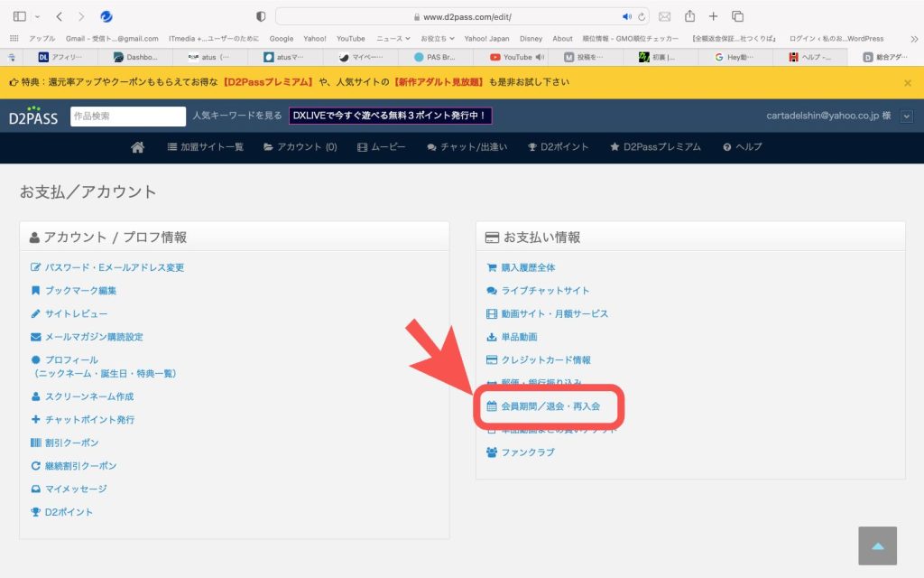924x578 pixels.
Task: Switch to the Dashbo... tab
Action: click(x=135, y=57)
